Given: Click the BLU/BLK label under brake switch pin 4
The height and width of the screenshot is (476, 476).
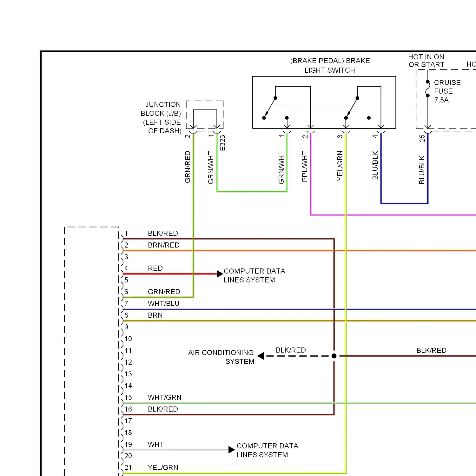Looking at the screenshot, I should (x=375, y=166).
